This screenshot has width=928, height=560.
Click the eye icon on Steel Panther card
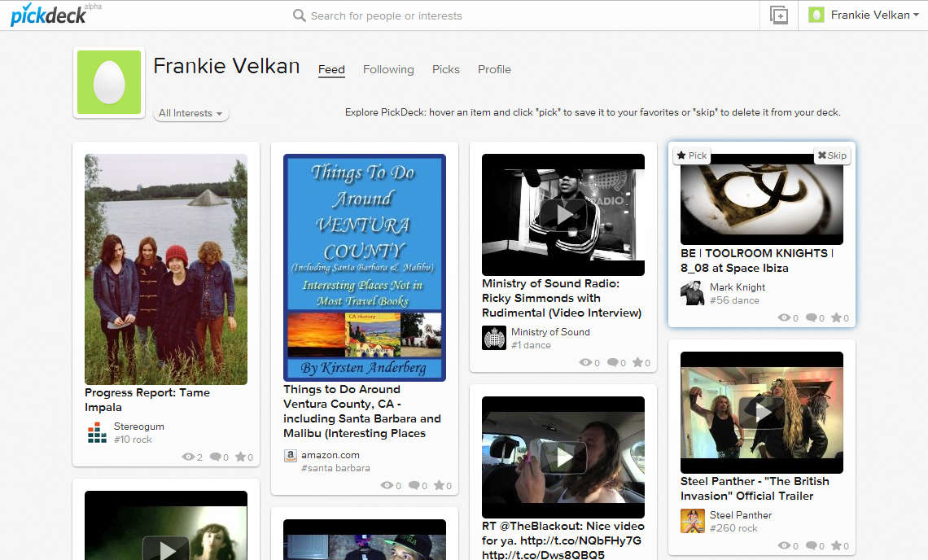click(x=784, y=546)
